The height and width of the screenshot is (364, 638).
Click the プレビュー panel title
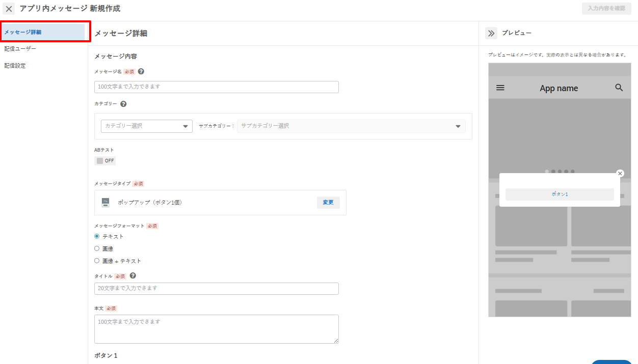(517, 33)
